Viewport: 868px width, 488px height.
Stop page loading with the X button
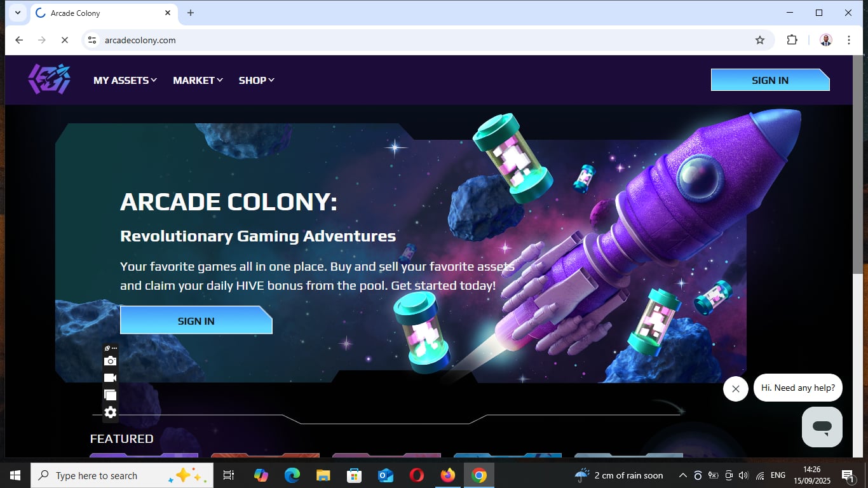coord(64,40)
